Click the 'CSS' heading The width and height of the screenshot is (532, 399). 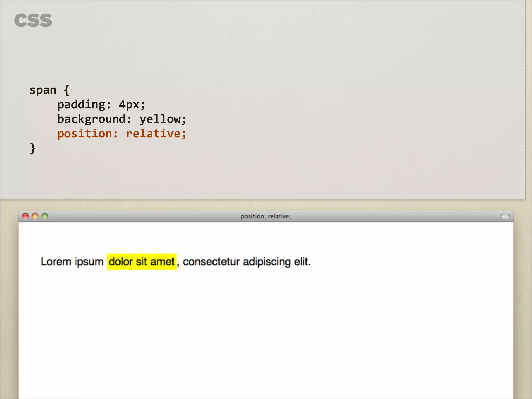[x=33, y=21]
